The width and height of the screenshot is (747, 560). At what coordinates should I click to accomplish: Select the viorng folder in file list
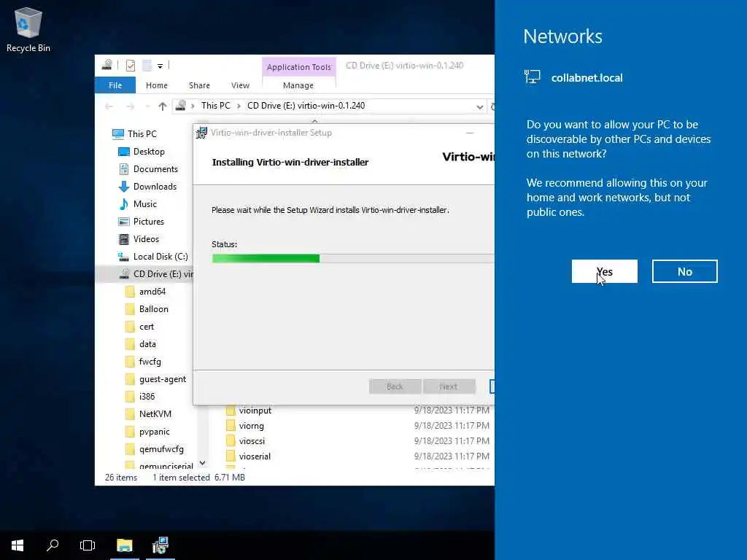[251, 426]
